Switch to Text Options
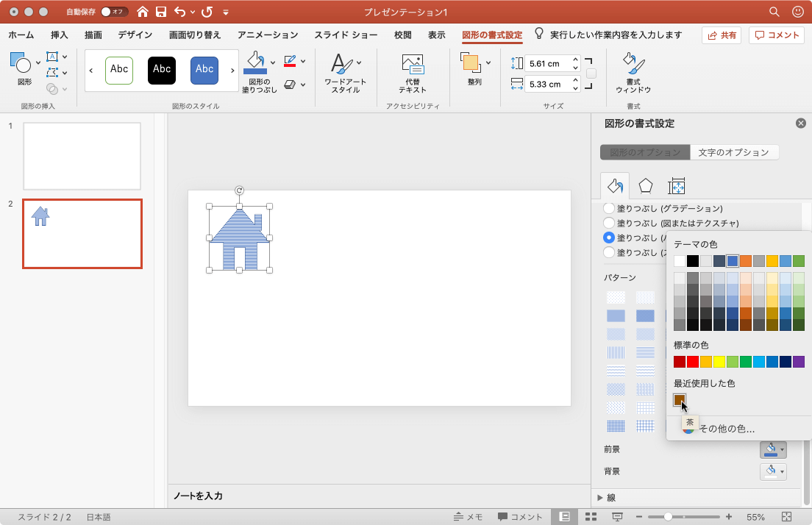 tap(733, 152)
